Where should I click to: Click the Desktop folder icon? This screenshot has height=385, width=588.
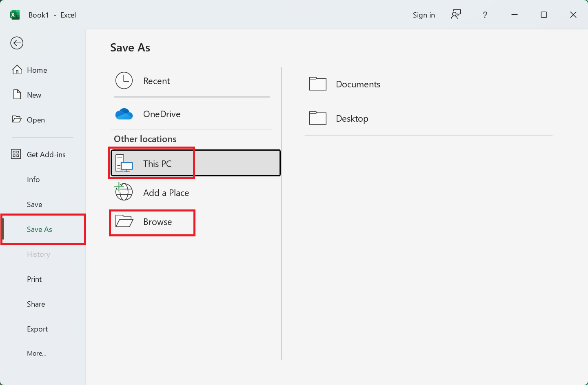point(318,118)
